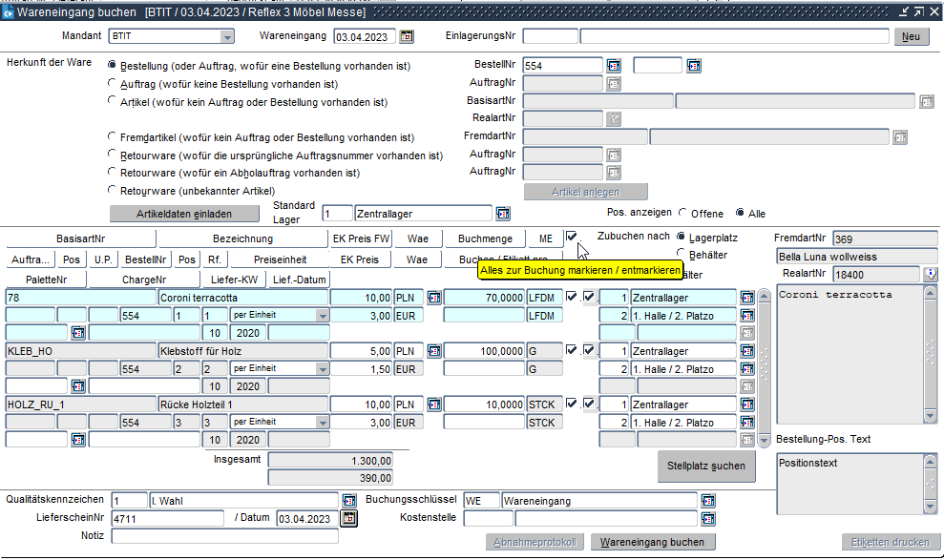Click the Bezeichnung column header
Image resolution: width=944 pixels, height=560 pixels.
point(242,239)
